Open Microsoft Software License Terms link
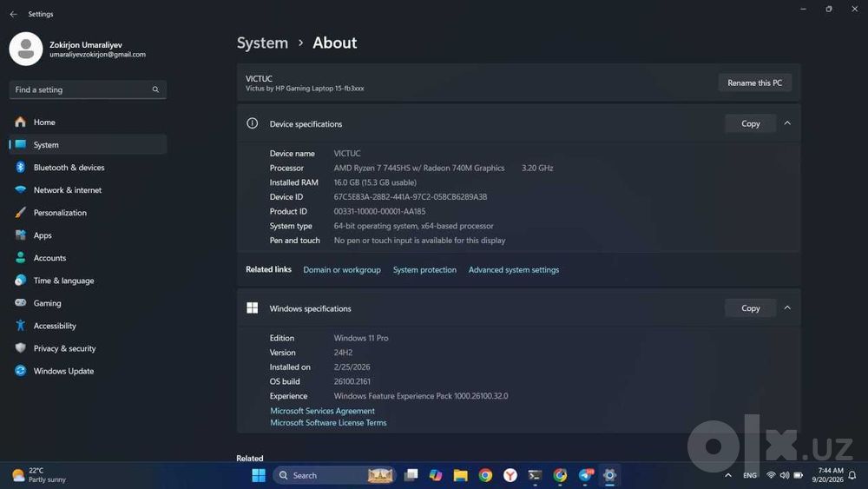This screenshot has height=489, width=868. (328, 422)
